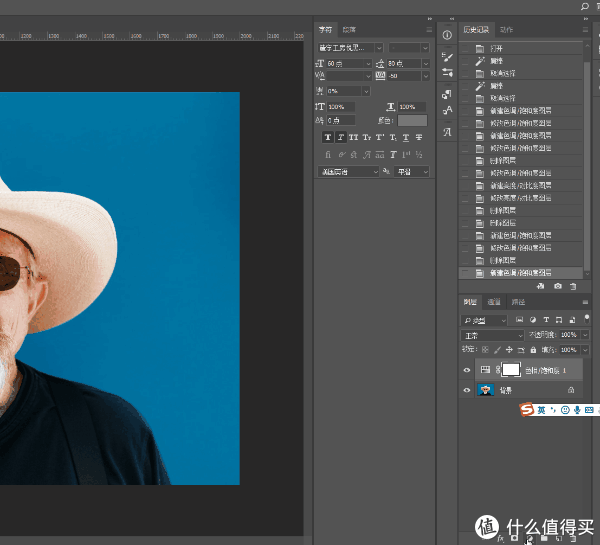The width and height of the screenshot is (600, 545).
Task: Open Paragraph Styles panel icon in dock
Action: (447, 94)
